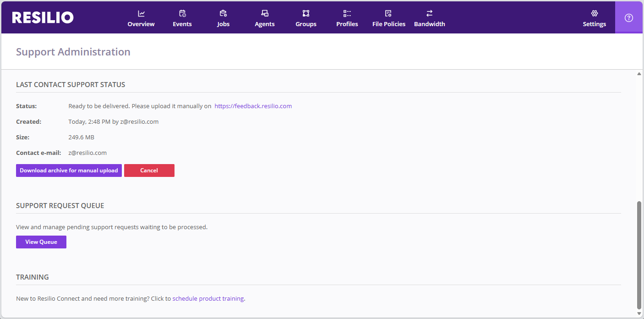Go to the Bandwidth label
Image resolution: width=644 pixels, height=319 pixels.
coord(430,24)
